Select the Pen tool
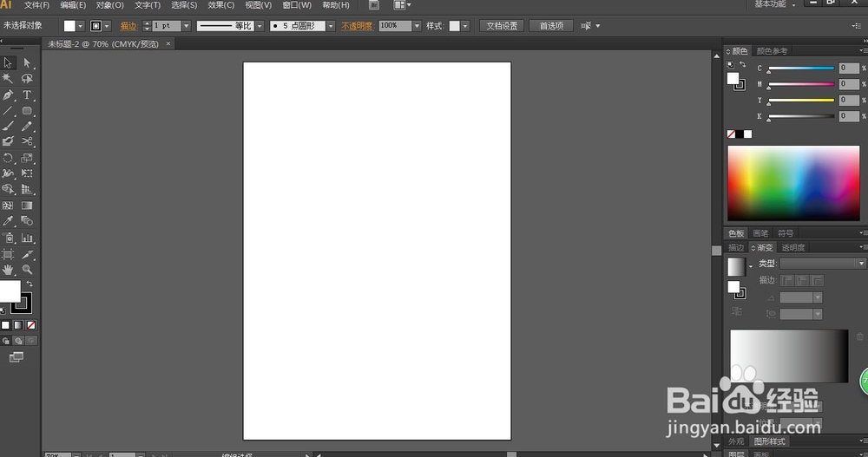The image size is (868, 457). point(8,95)
